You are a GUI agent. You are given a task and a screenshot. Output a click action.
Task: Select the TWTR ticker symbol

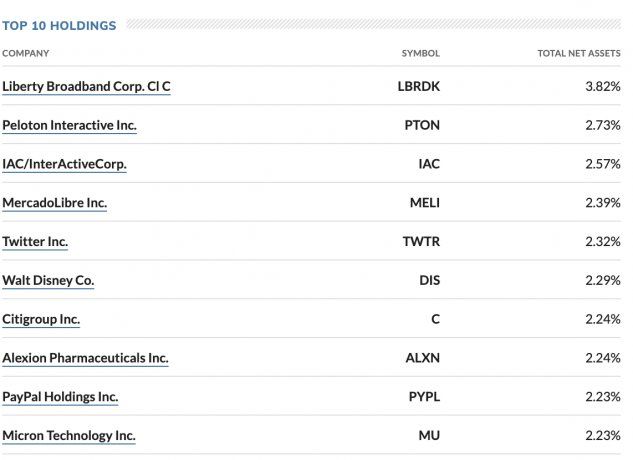click(x=423, y=242)
